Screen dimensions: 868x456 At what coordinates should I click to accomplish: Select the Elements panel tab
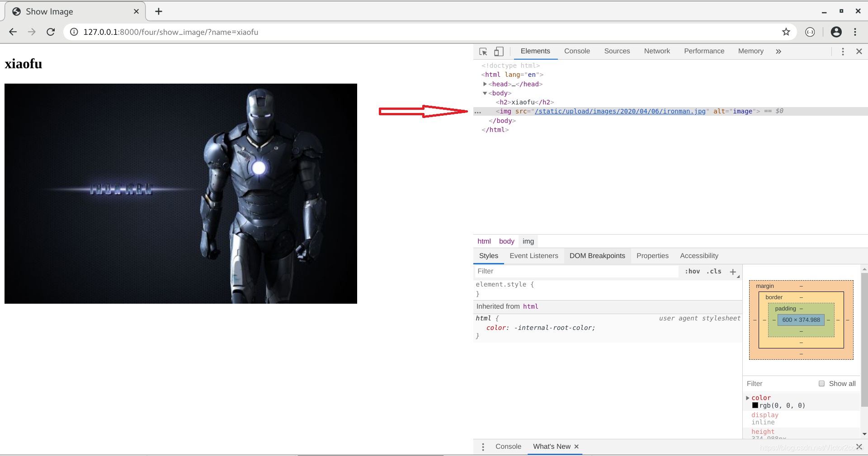pyautogui.click(x=535, y=51)
